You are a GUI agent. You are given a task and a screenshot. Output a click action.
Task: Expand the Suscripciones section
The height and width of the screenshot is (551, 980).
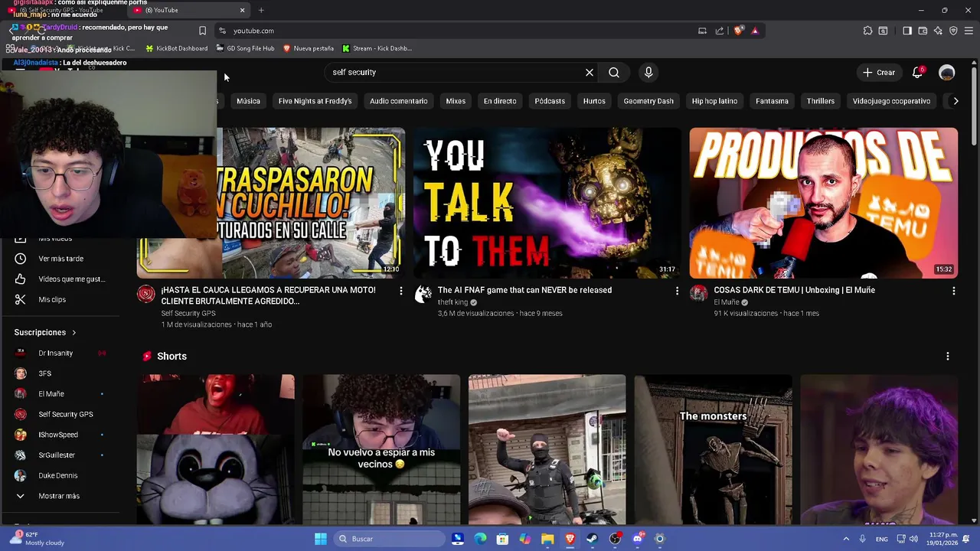coord(45,333)
